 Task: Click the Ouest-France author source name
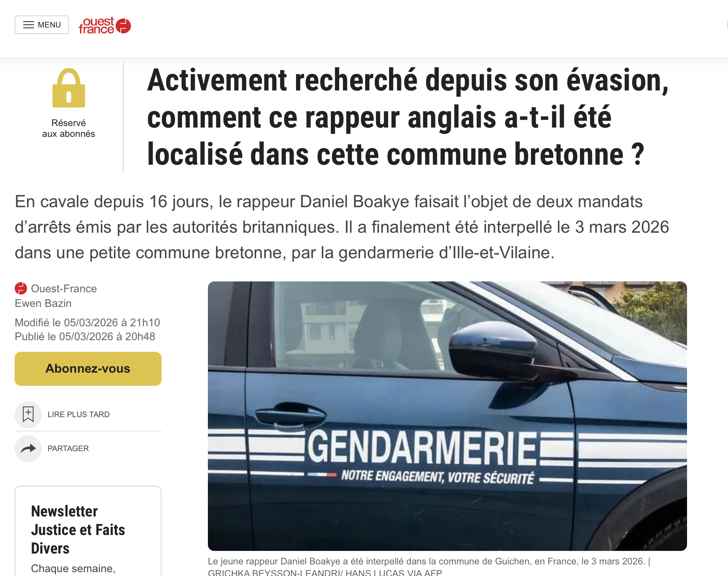click(64, 288)
